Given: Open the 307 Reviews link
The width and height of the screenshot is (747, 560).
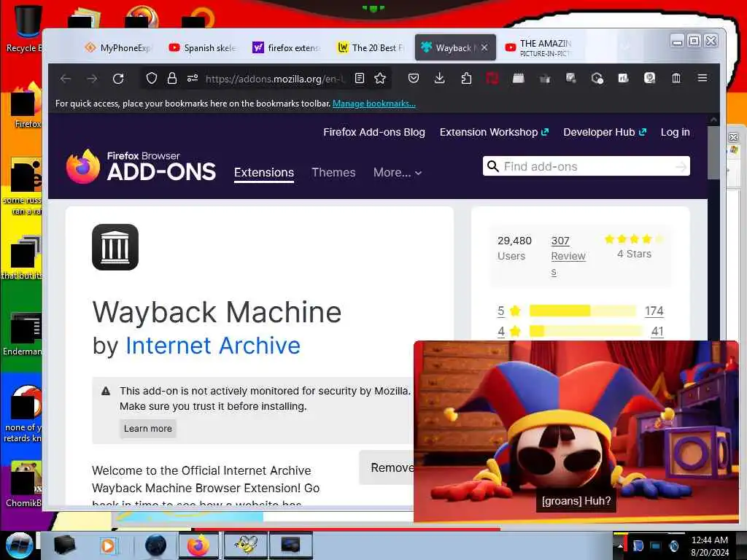Looking at the screenshot, I should (568, 256).
